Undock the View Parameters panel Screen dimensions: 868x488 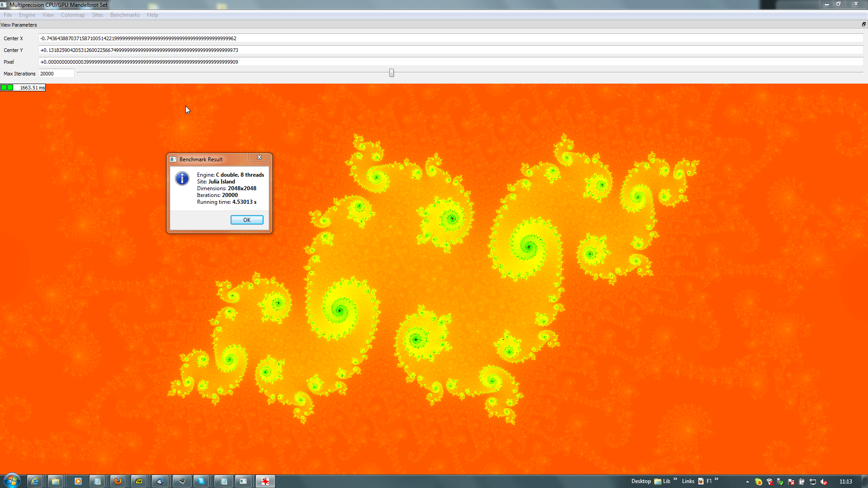863,24
